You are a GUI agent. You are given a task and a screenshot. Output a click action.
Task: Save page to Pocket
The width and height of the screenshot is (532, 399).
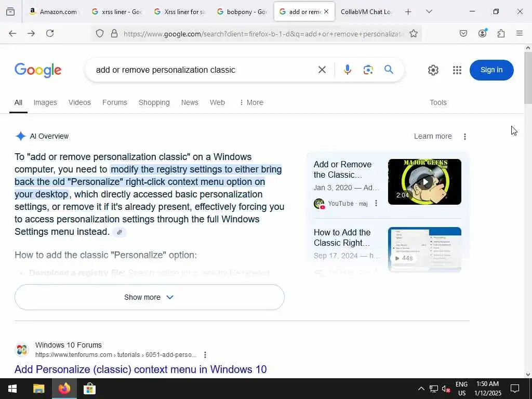point(463,33)
